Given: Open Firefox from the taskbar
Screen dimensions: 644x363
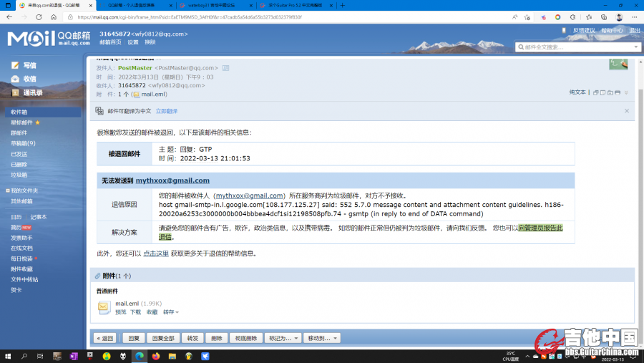Looking at the screenshot, I should [156, 356].
